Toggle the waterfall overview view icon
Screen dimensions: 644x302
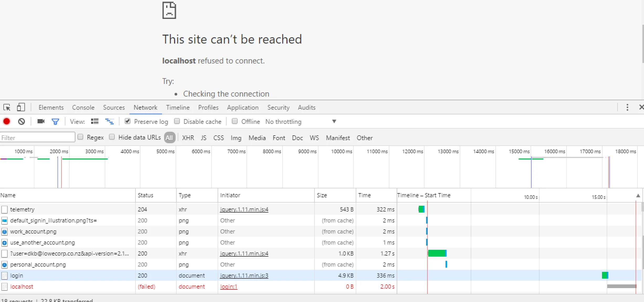109,121
